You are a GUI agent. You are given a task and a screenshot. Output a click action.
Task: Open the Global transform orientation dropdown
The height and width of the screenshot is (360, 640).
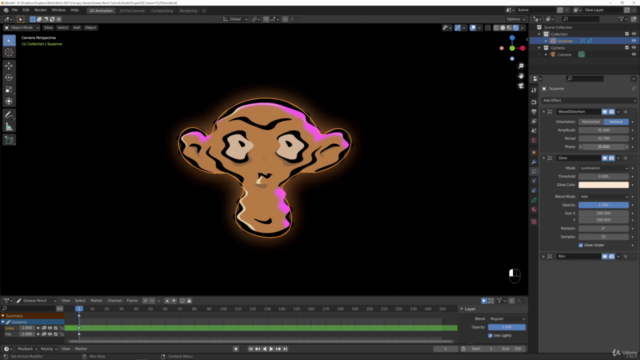click(x=236, y=19)
